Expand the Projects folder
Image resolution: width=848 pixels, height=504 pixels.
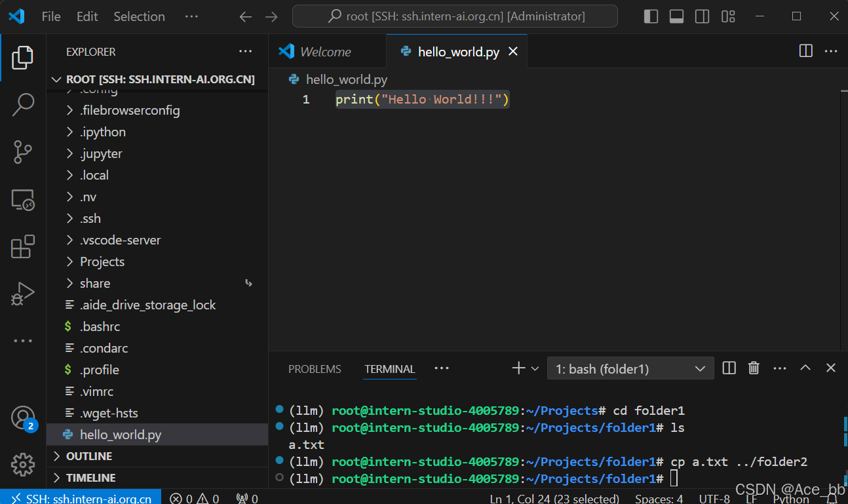157,262
